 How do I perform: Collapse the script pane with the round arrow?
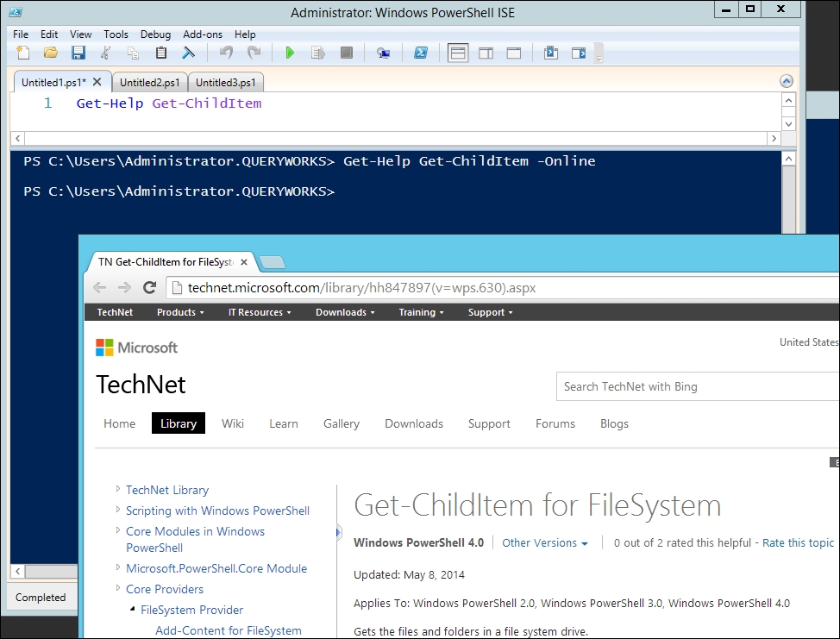(x=787, y=81)
